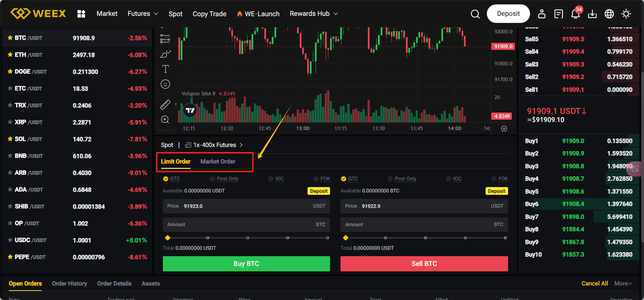
Task: Open the notifications bell icon
Action: [x=575, y=14]
